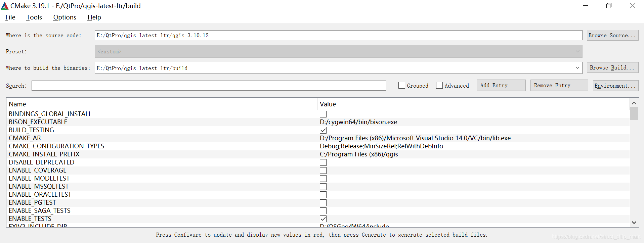Open the Environment dialog button
Image resolution: width=644 pixels, height=243 pixels.
pyautogui.click(x=615, y=86)
